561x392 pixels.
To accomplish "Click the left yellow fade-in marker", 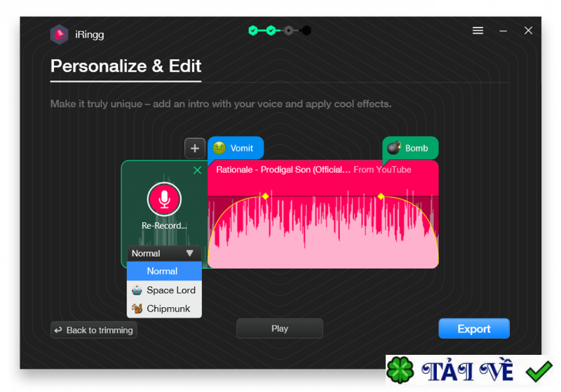I will coord(265,196).
